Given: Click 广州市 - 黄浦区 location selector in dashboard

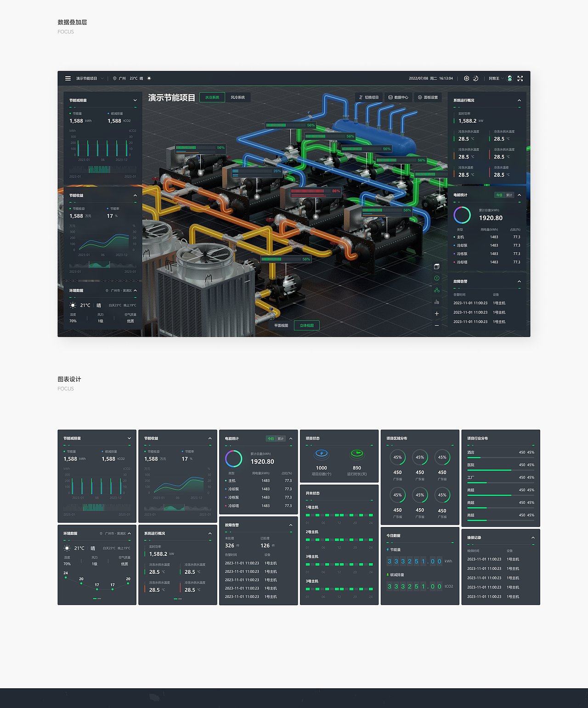Looking at the screenshot, I should [119, 291].
